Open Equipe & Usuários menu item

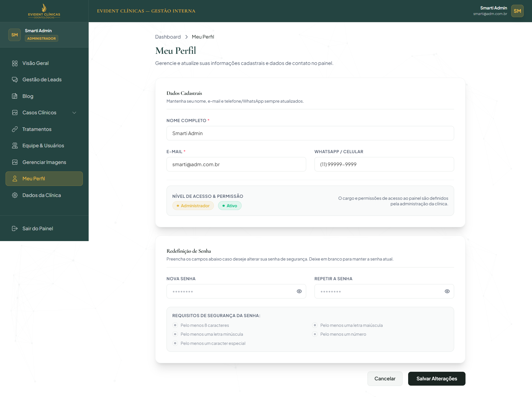[x=44, y=146]
